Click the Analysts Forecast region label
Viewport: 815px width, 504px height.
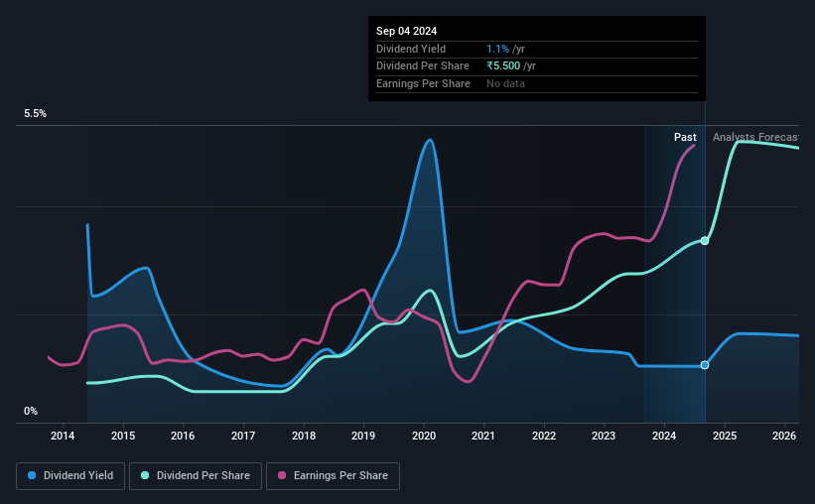(755, 137)
